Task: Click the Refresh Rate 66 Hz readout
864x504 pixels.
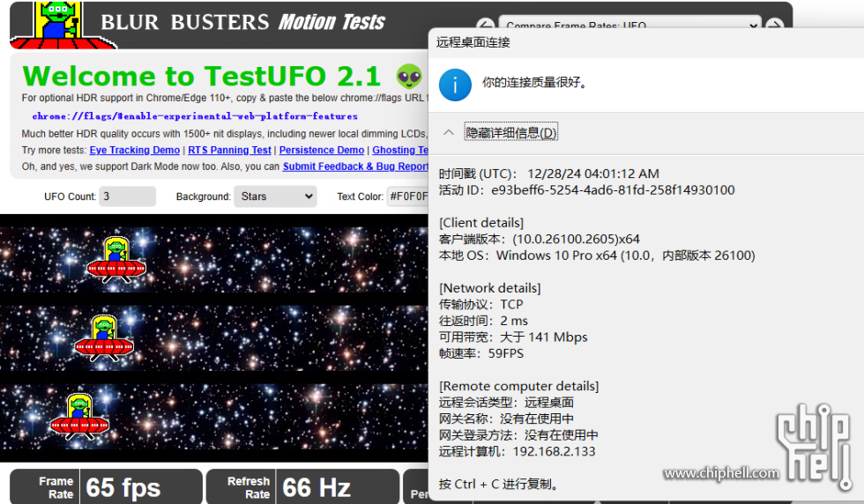Action: [302, 487]
